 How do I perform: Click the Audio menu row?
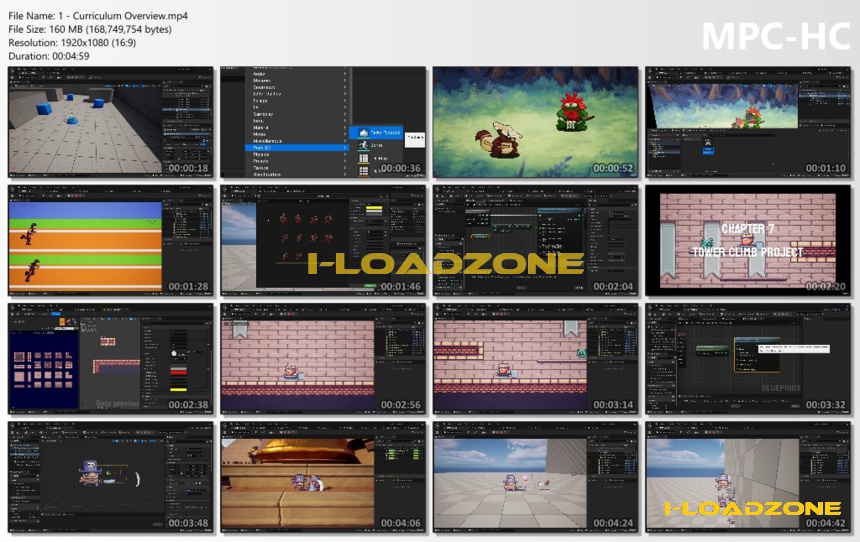[297, 74]
